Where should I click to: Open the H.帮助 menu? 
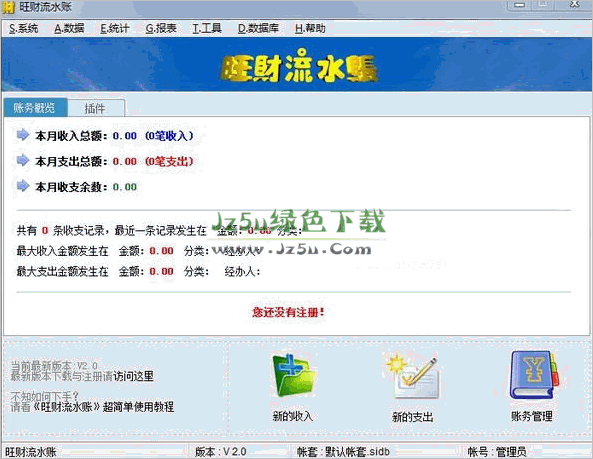[x=310, y=28]
